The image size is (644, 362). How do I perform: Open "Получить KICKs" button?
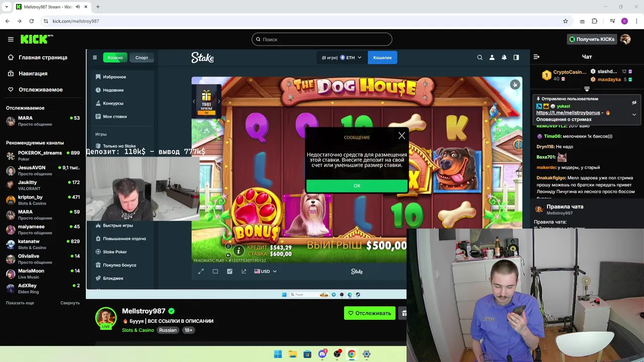(x=592, y=39)
